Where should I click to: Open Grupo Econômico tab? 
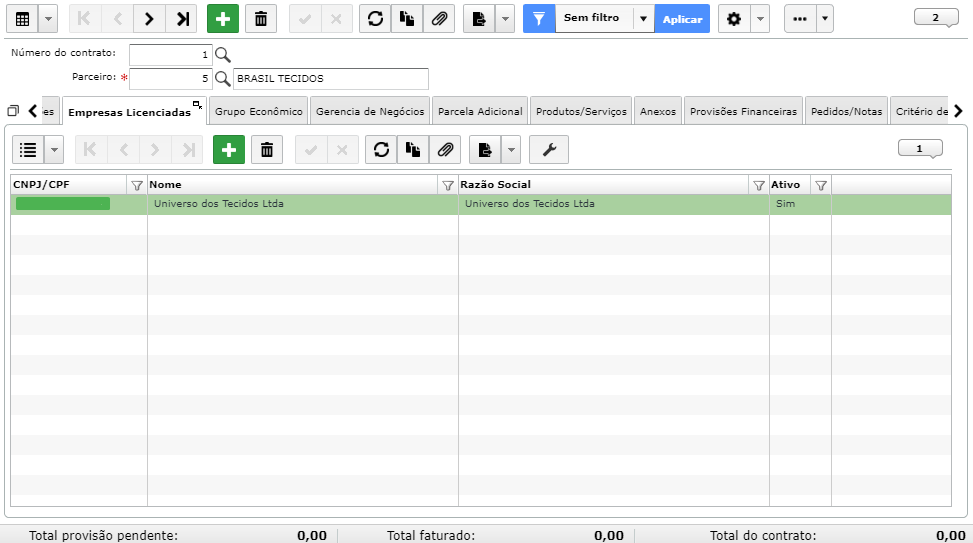click(x=259, y=112)
